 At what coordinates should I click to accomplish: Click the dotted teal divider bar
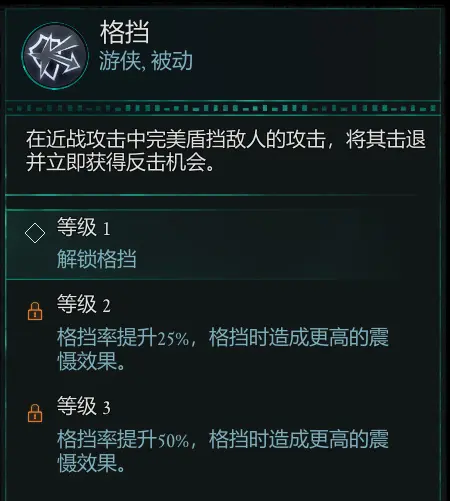click(x=223, y=108)
